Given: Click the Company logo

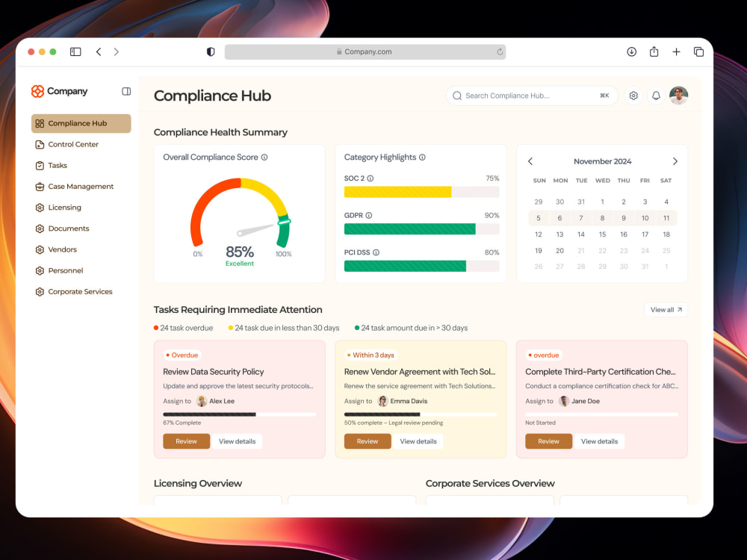Looking at the screenshot, I should [59, 91].
